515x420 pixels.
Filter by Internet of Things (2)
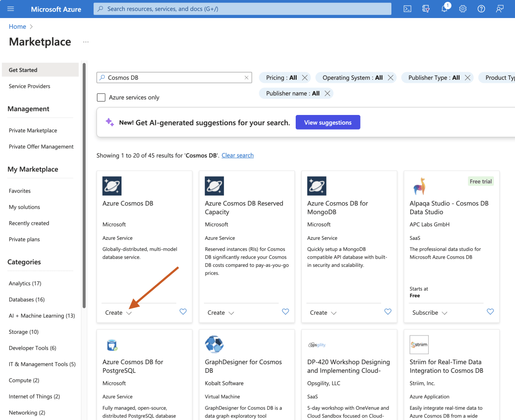pos(34,397)
